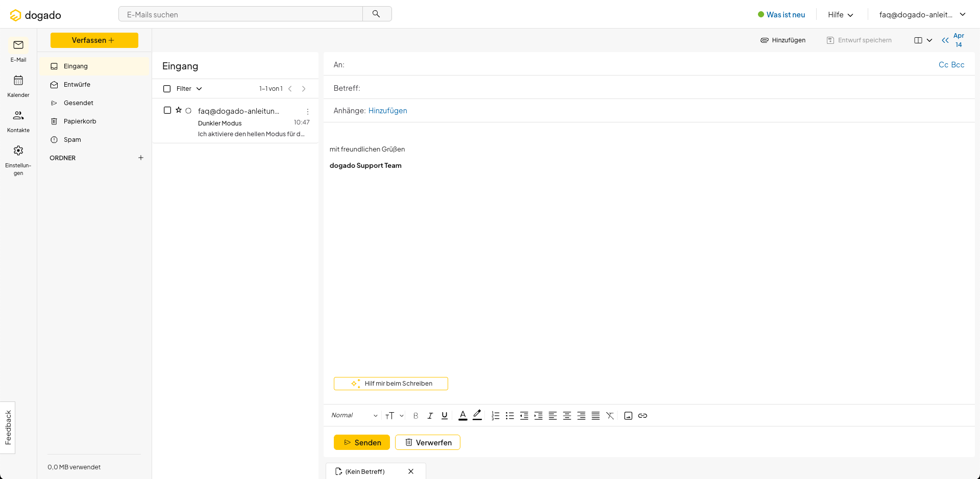
Task: Open the Entwürfe folder
Action: coord(94,85)
